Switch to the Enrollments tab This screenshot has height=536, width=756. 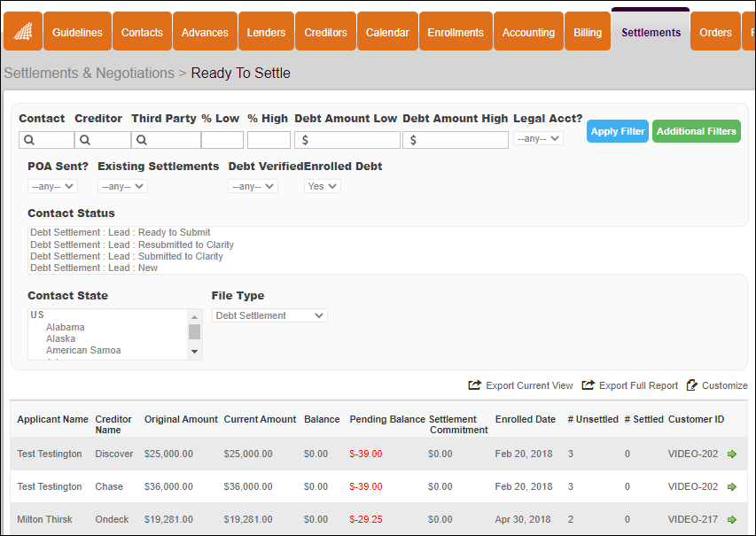(456, 33)
